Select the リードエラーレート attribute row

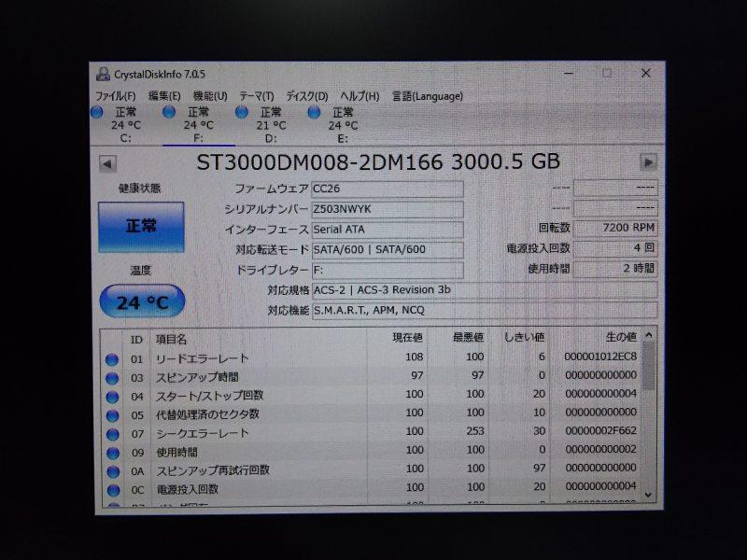[x=372, y=358]
